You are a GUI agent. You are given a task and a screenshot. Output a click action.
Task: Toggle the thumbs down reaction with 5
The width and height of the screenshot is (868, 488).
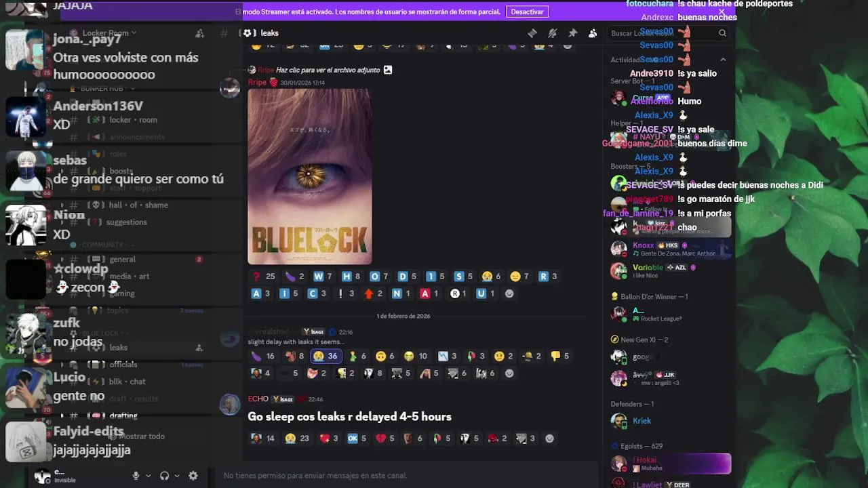[x=560, y=356]
